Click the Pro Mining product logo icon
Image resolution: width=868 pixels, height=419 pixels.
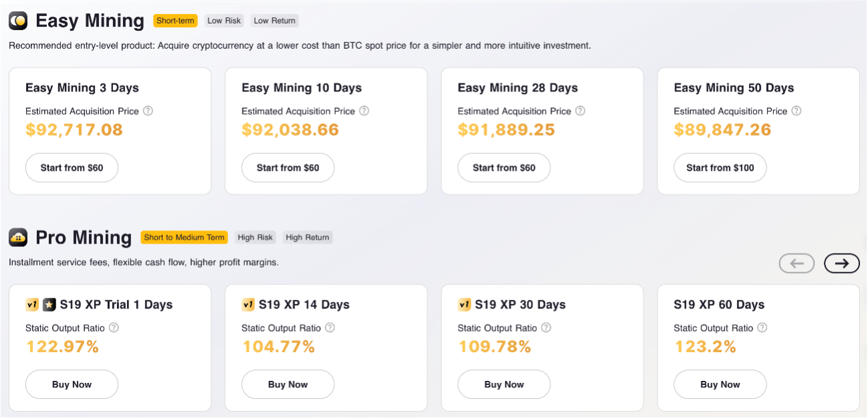[x=18, y=237]
